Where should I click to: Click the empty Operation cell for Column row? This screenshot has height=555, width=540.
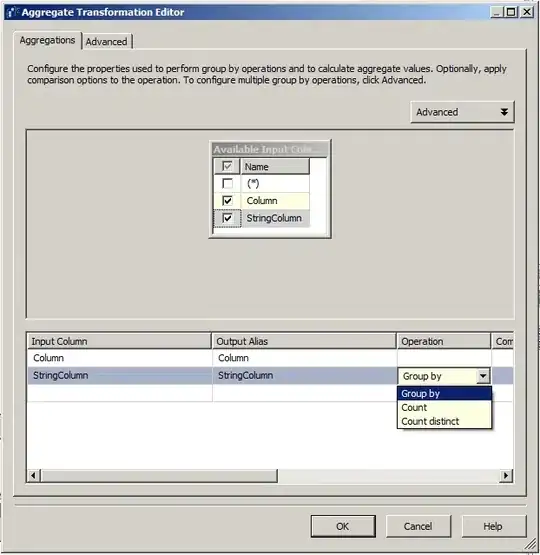[444, 358]
